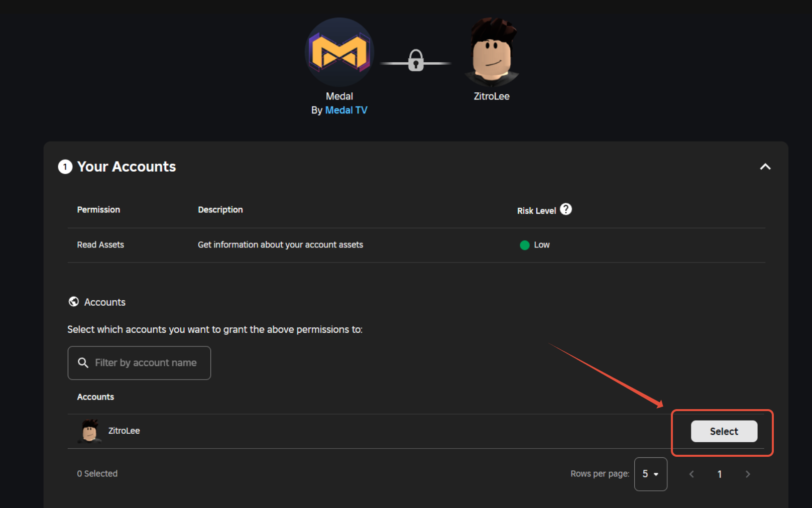Click the Medal app logo

[339, 52]
